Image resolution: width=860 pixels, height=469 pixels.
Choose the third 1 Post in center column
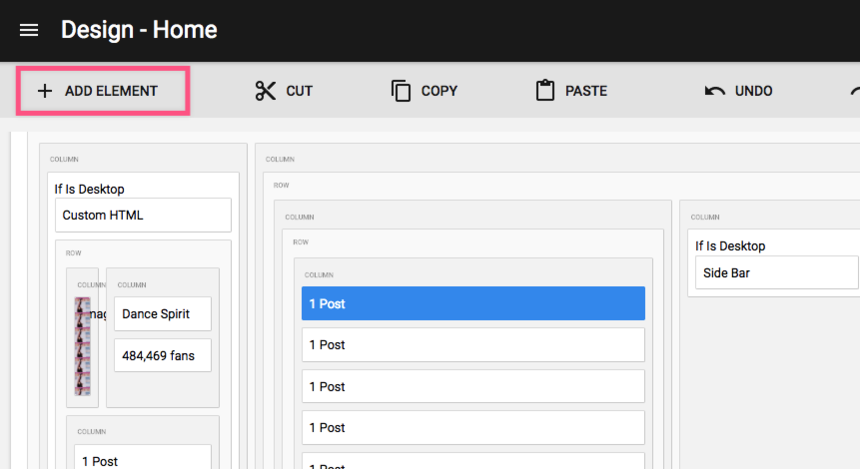point(473,386)
